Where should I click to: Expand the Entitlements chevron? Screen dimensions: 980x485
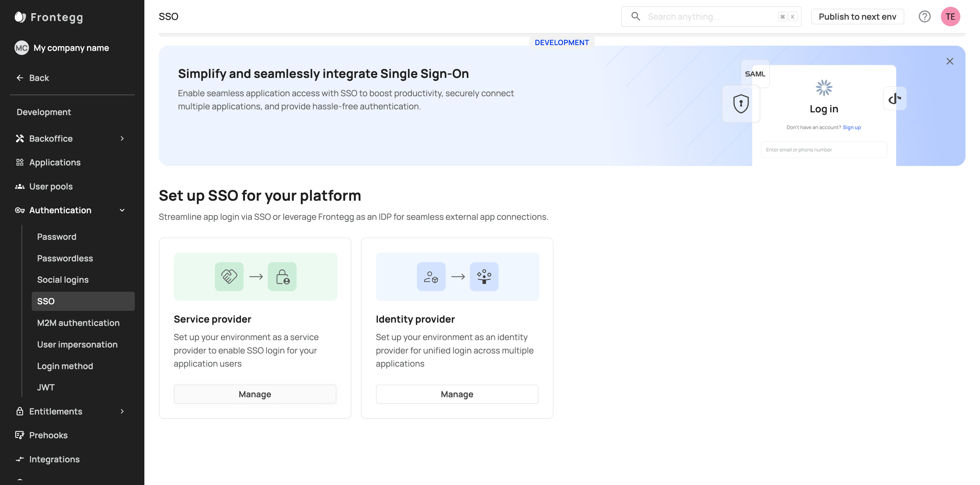coord(122,411)
